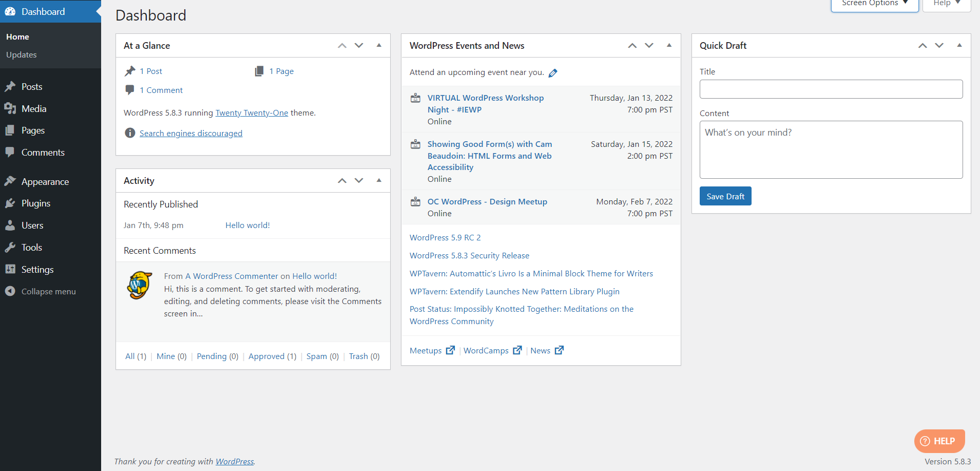Click the Save Draft button
The width and height of the screenshot is (980, 471).
click(725, 196)
